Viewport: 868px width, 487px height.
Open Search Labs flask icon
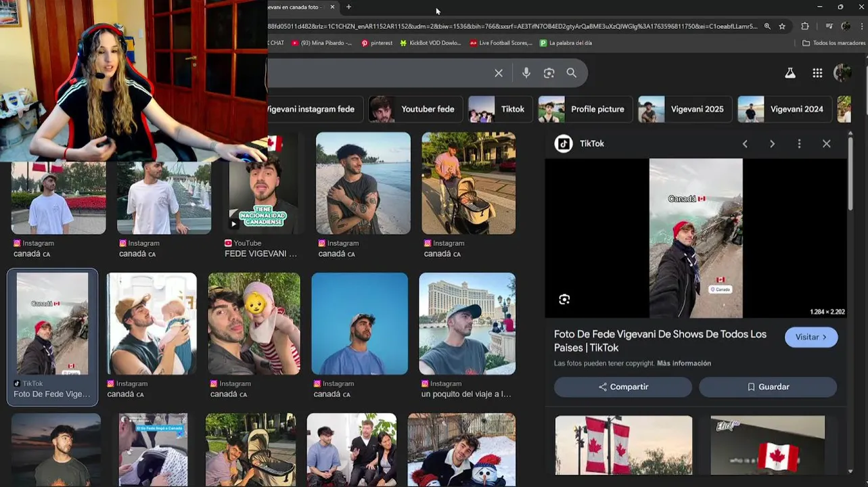(x=790, y=73)
